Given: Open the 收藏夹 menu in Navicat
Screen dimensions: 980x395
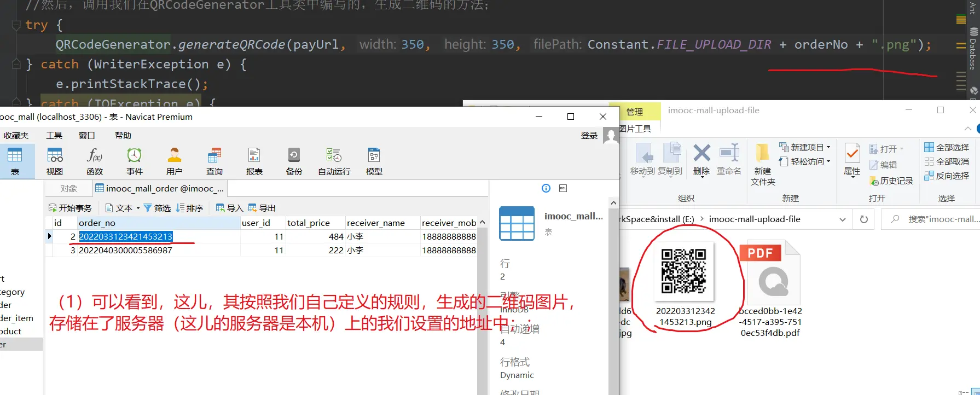Looking at the screenshot, I should [x=16, y=135].
